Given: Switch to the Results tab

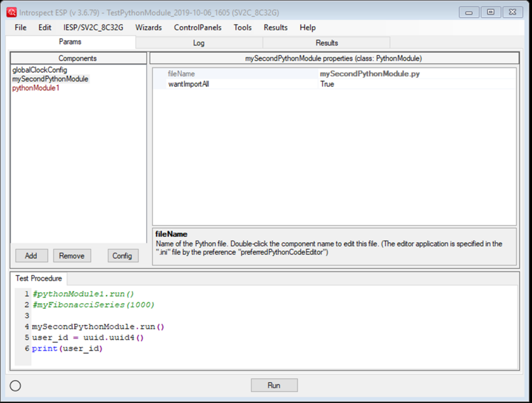Looking at the screenshot, I should tap(326, 43).
